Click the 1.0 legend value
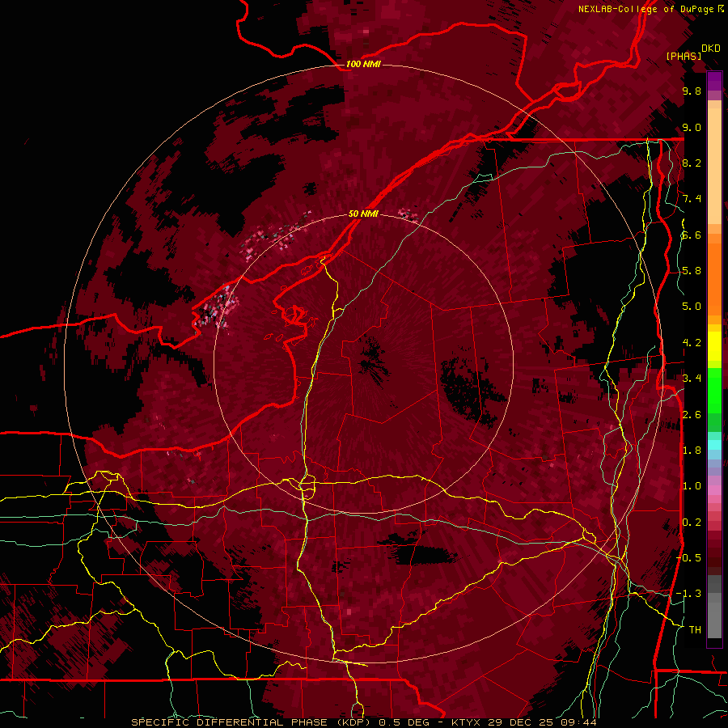 click(692, 486)
